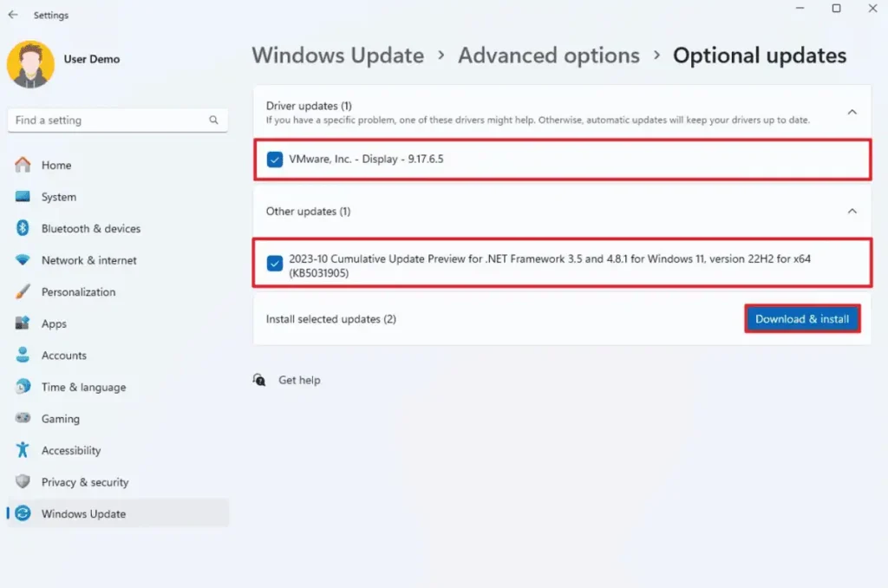Screen dimensions: 888x588
Task: Uncheck VMware, Inc. Display driver checkbox
Action: 275,160
